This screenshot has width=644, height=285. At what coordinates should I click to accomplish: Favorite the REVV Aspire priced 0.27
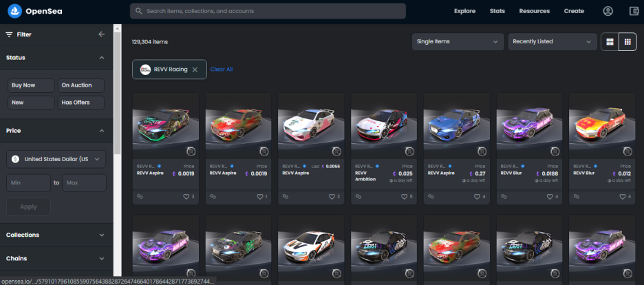(477, 197)
